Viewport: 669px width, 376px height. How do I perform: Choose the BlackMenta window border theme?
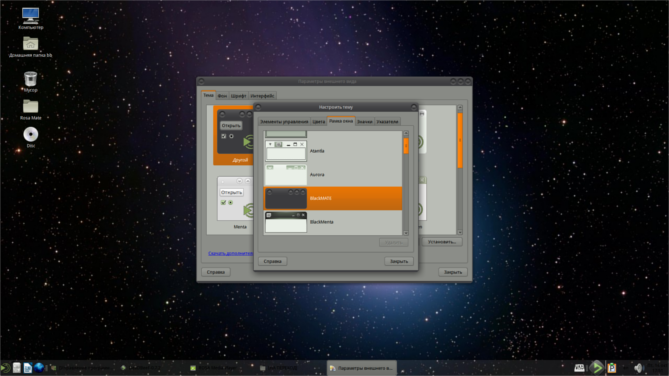click(x=333, y=222)
